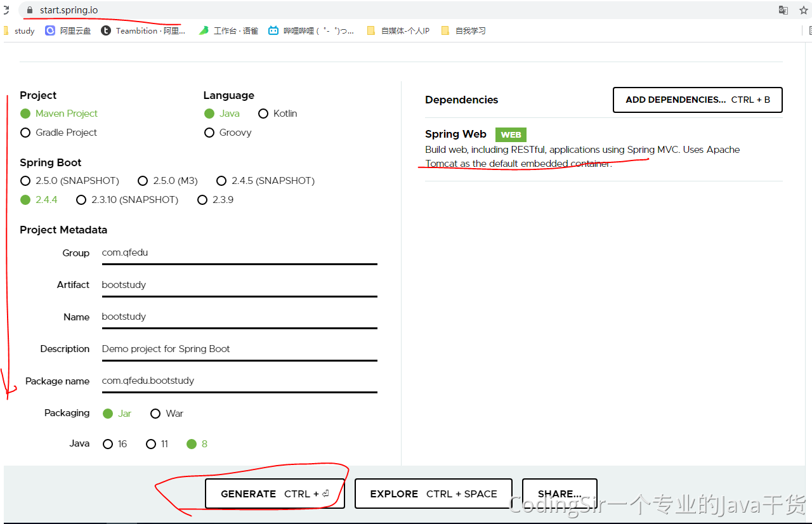
Task: Open the 阿里云盘 bookmark
Action: (68, 30)
